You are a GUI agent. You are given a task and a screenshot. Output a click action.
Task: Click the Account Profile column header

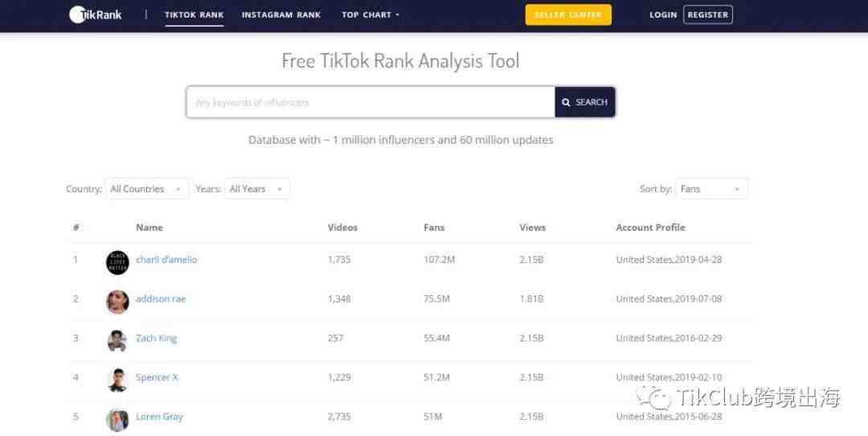(650, 227)
